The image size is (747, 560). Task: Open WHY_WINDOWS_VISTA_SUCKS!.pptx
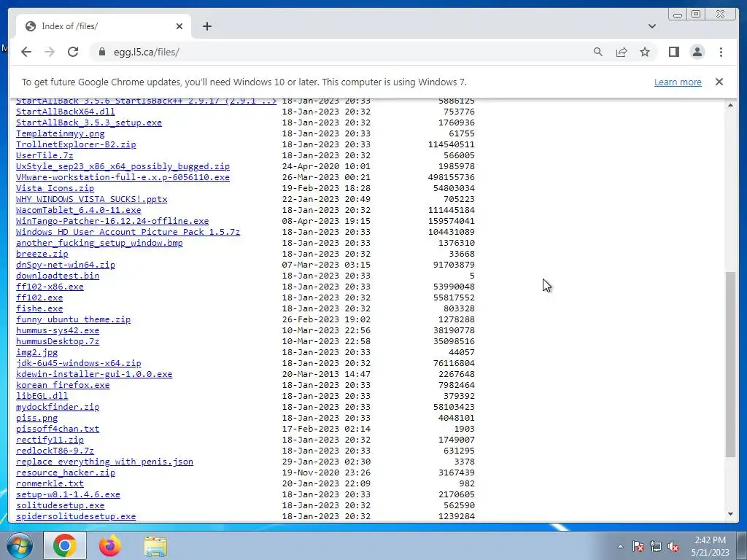[91, 199]
